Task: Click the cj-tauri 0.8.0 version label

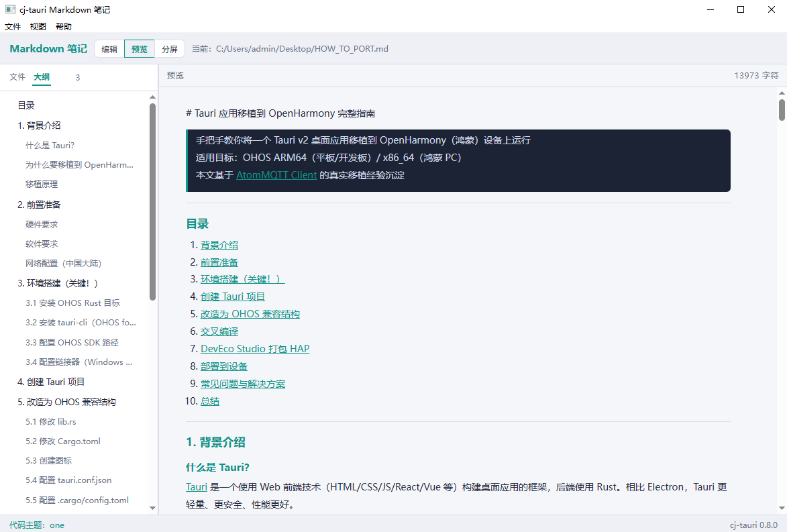Action: click(x=753, y=525)
